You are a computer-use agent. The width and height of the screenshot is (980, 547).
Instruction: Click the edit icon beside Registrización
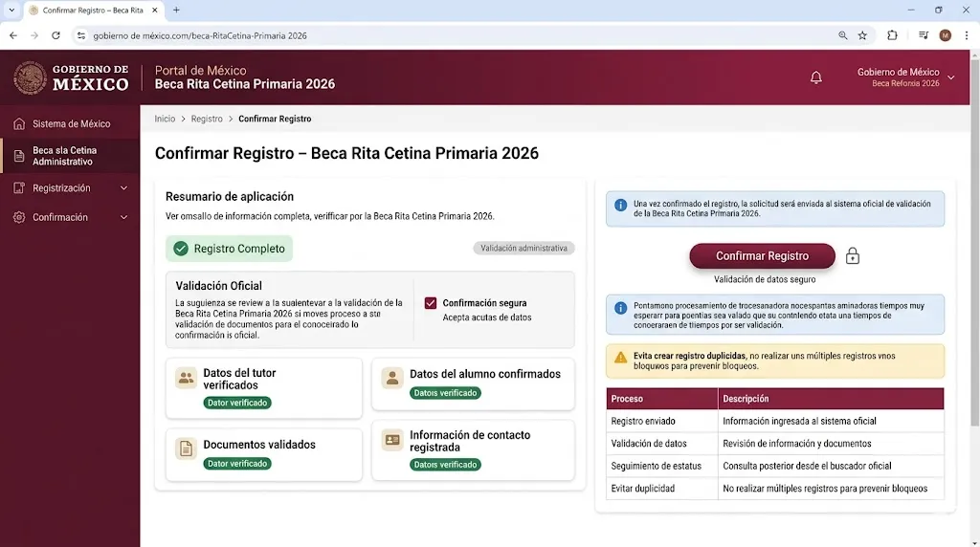(x=19, y=188)
